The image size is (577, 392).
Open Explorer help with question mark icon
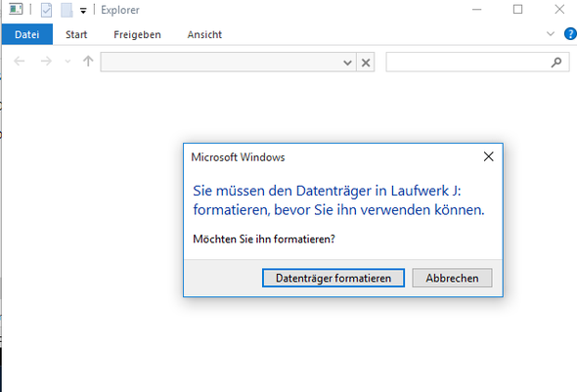570,34
